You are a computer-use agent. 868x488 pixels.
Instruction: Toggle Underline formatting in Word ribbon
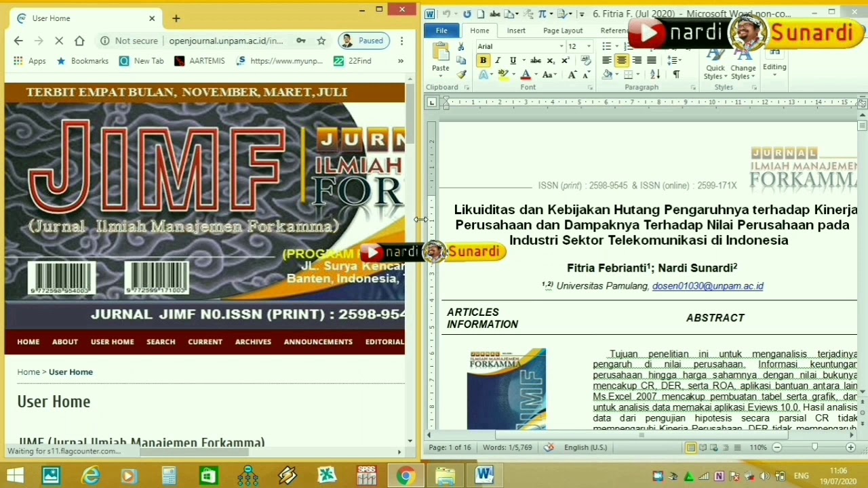click(513, 60)
